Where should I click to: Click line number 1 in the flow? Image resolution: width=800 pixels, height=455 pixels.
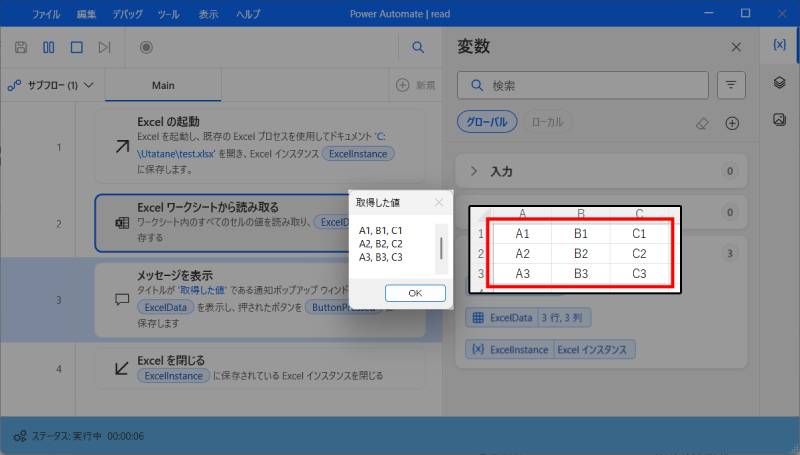59,147
